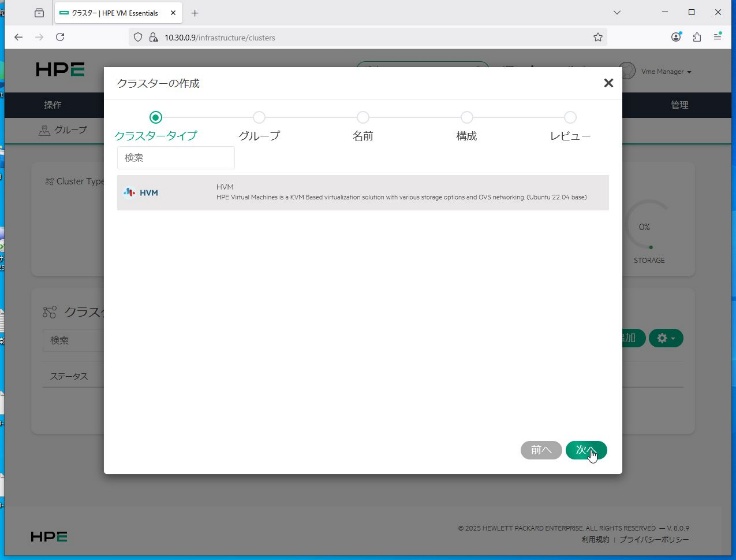
Task: Jump to the グループ wizard step circle
Action: coord(259,117)
